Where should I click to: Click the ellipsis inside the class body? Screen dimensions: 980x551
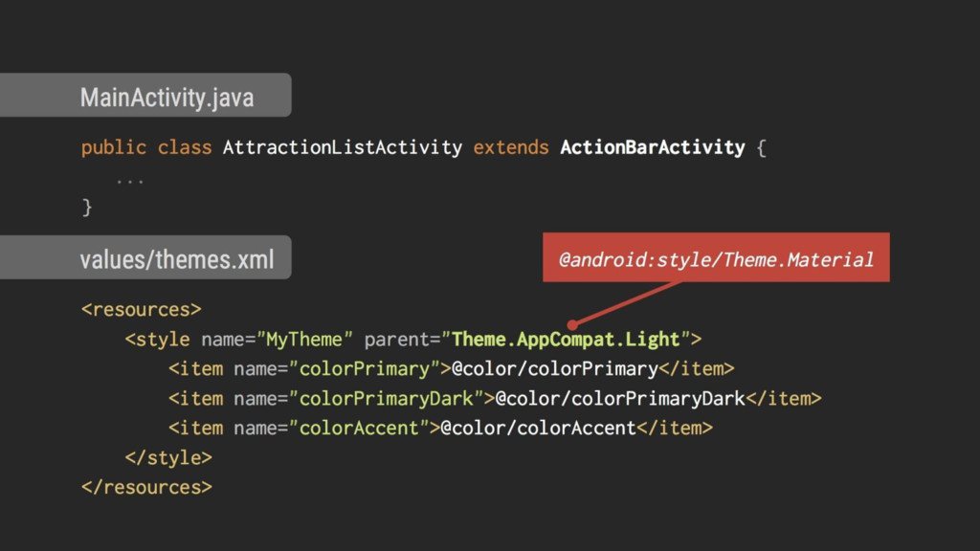(x=130, y=182)
